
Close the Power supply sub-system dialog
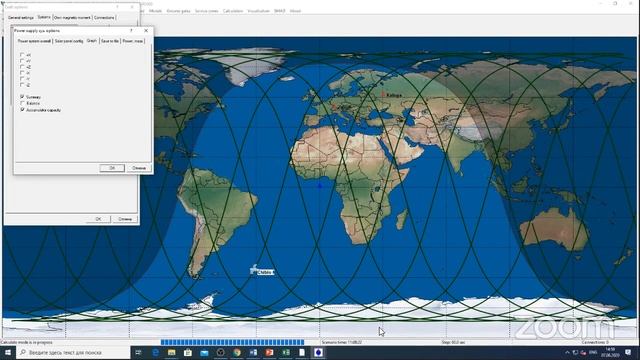pyautogui.click(x=146, y=31)
